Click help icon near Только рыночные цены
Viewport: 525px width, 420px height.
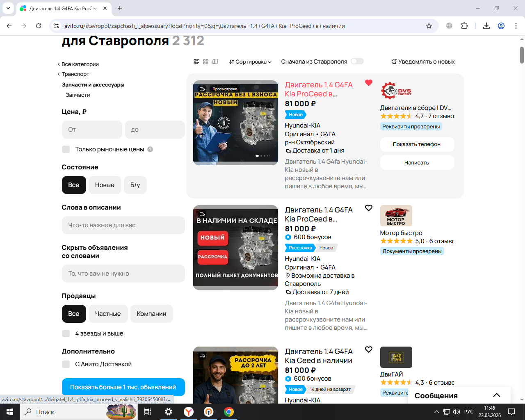coord(150,149)
